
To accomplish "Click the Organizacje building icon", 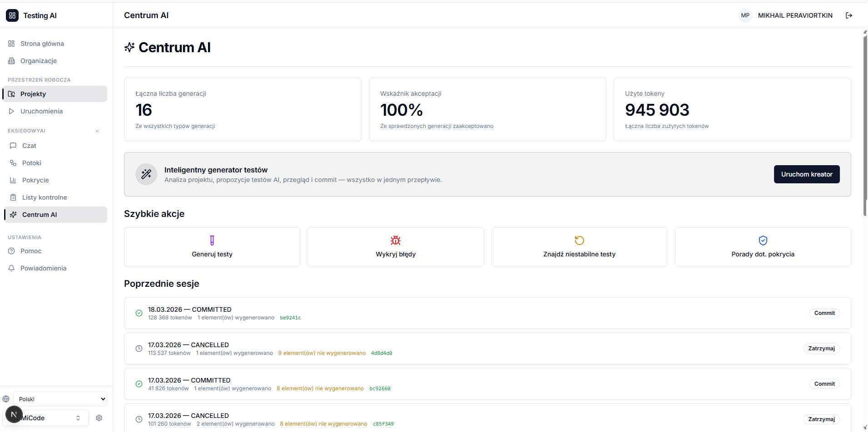I will 11,61.
